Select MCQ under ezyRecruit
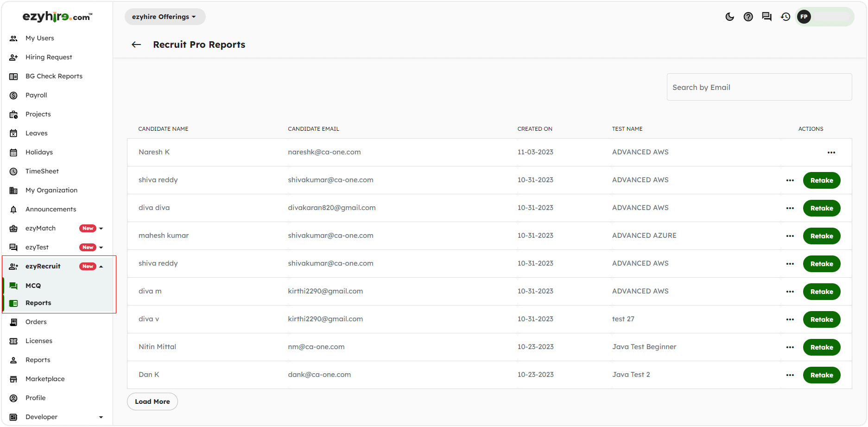This screenshot has height=427, width=868. click(x=33, y=286)
